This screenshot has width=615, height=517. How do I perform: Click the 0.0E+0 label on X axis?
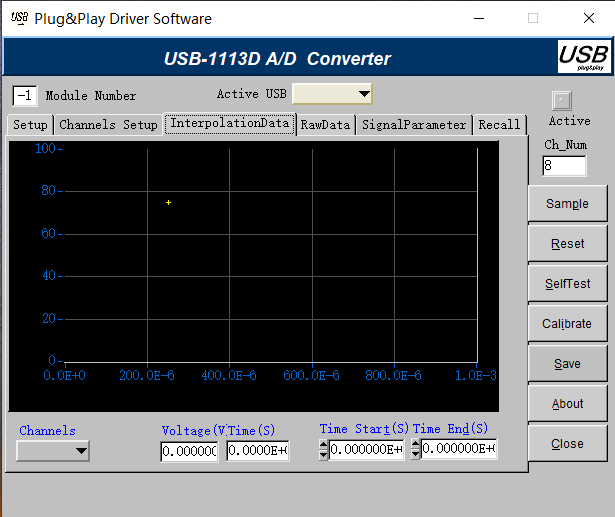[64, 375]
